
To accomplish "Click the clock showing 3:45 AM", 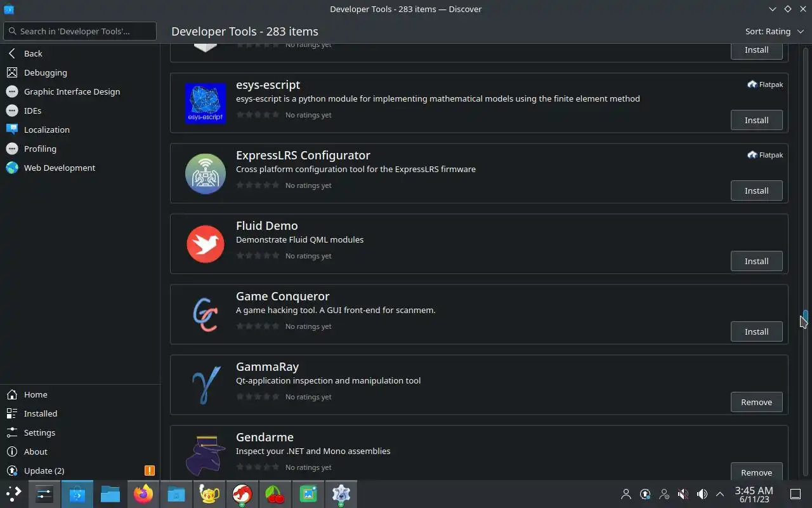I will pos(754,494).
